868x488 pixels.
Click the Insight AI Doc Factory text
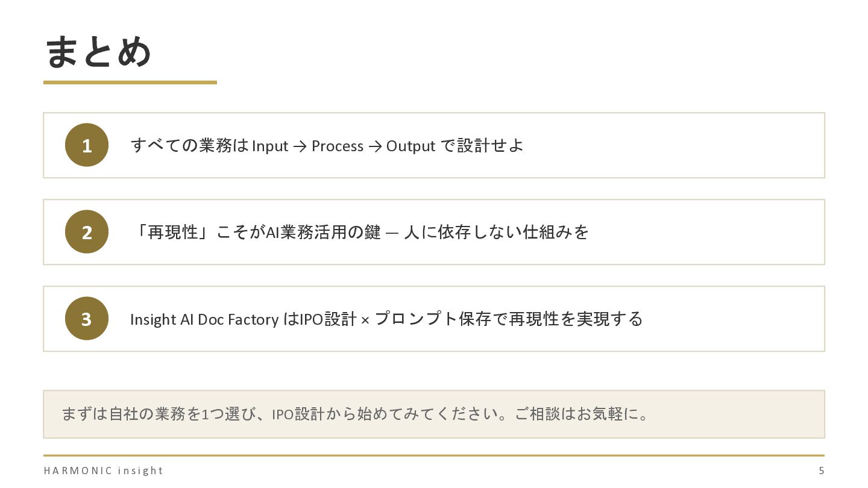coord(204,319)
